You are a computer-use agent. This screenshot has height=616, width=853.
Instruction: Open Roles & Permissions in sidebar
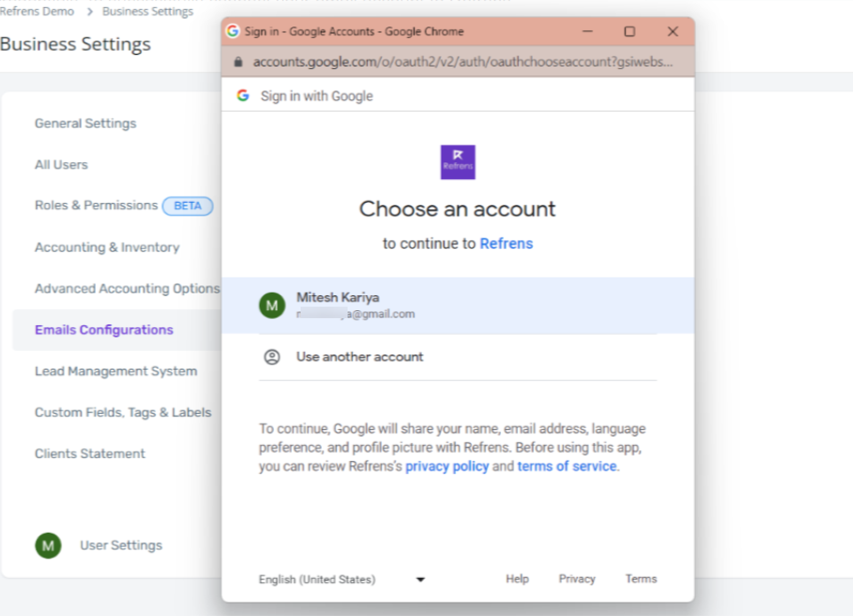pos(96,206)
